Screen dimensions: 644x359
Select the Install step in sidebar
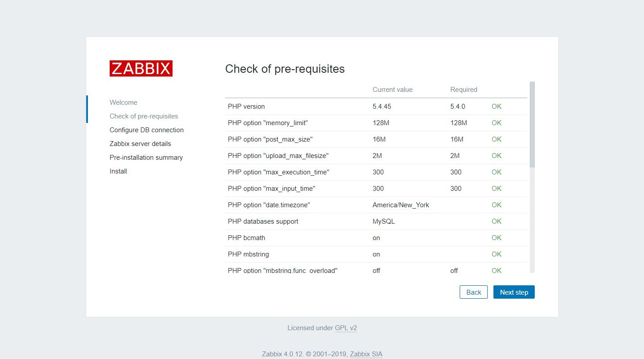coord(118,171)
